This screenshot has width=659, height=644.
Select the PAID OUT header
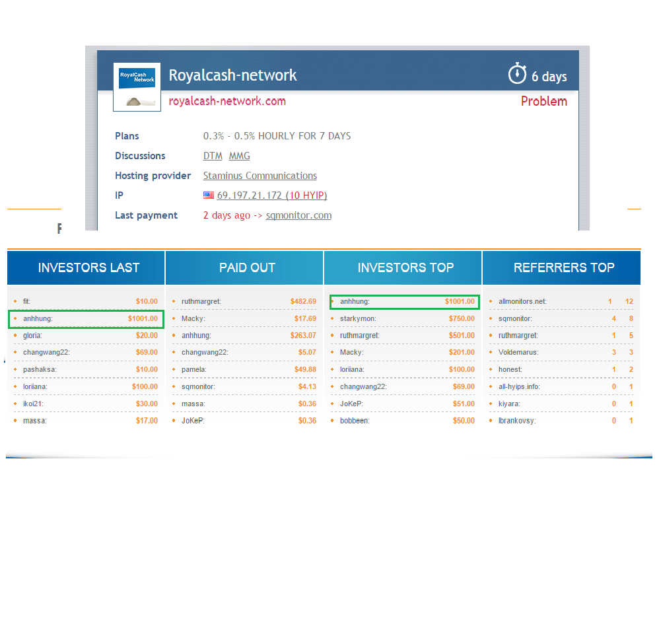244,268
